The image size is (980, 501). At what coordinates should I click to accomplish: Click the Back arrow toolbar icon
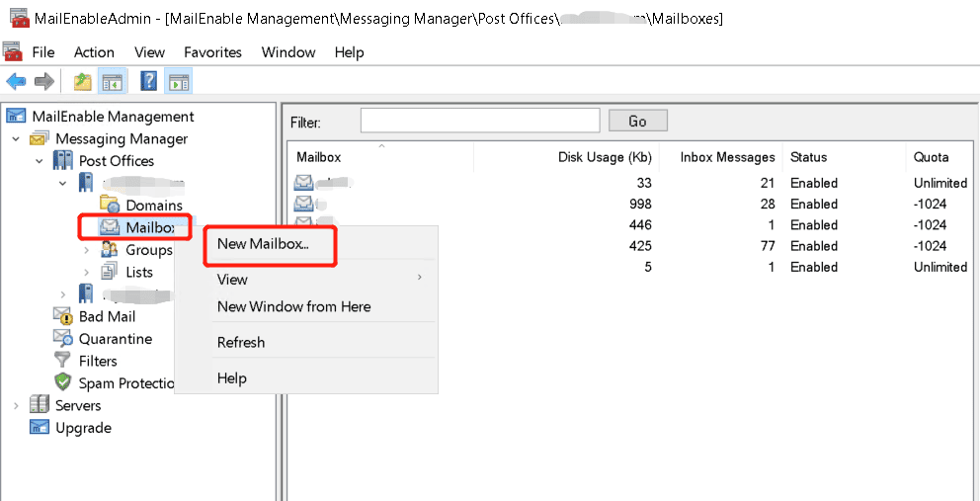click(x=16, y=82)
